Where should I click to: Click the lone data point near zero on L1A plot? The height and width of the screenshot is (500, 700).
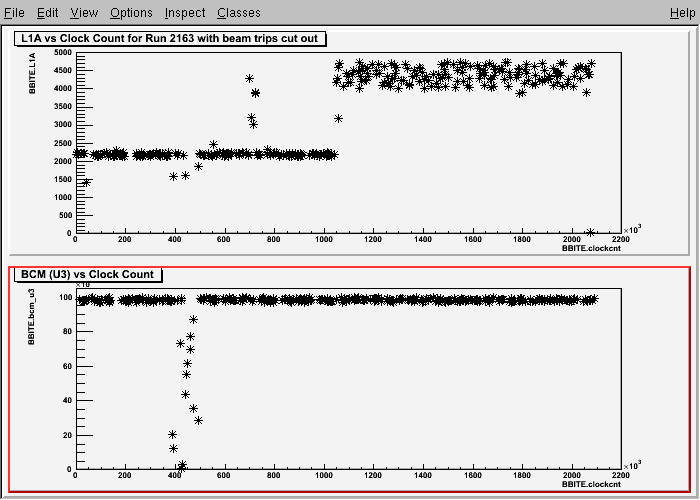[x=590, y=233]
